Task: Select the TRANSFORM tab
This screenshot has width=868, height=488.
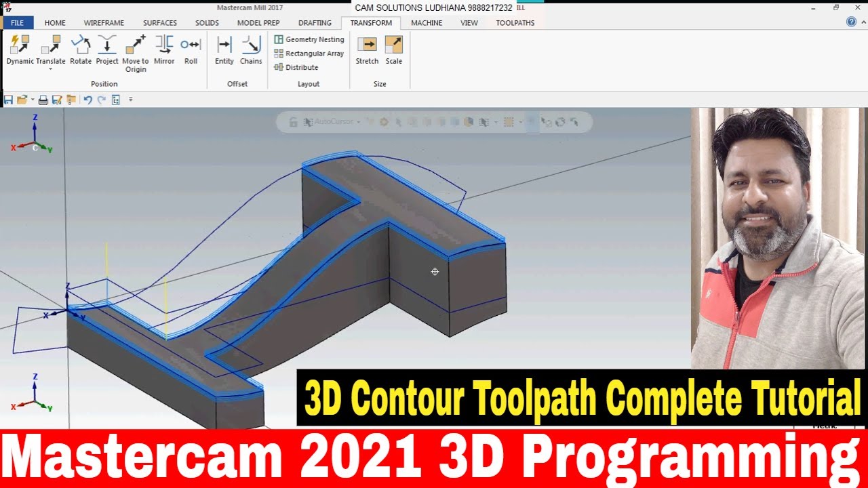Action: 371,22
